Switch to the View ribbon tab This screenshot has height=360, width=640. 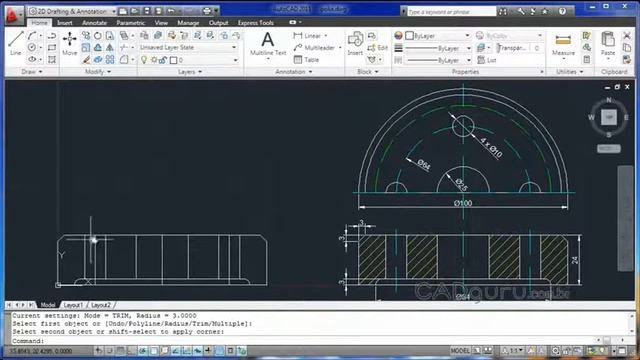point(161,23)
